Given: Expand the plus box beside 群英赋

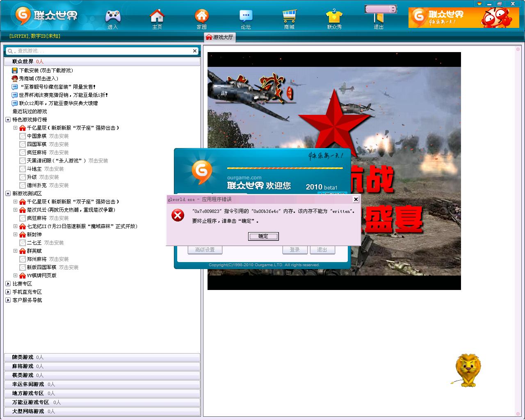Looking at the screenshot, I should point(16,251).
